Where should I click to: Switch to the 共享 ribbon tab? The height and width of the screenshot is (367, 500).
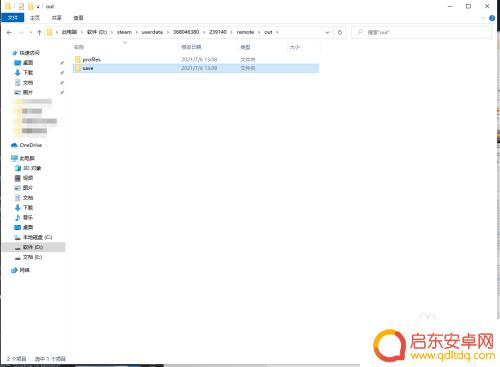[x=57, y=18]
